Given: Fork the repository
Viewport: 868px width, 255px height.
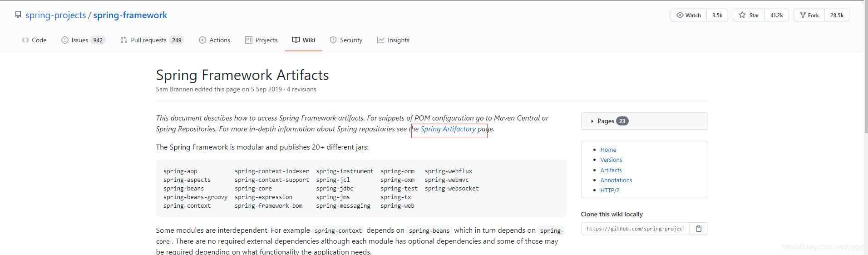Looking at the screenshot, I should (809, 15).
